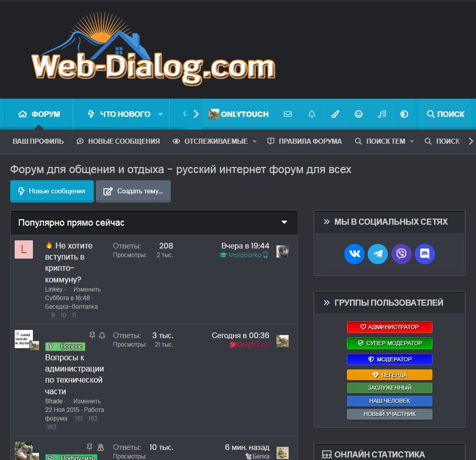Viewport: 476px width, 460px height.
Task: Toggle dark/light theme contrast icon
Action: [x=404, y=114]
